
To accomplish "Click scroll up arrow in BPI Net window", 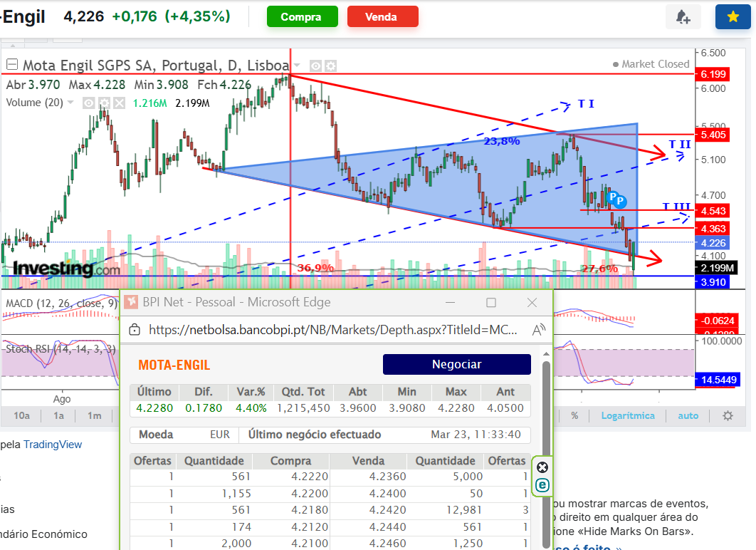I will 546,354.
